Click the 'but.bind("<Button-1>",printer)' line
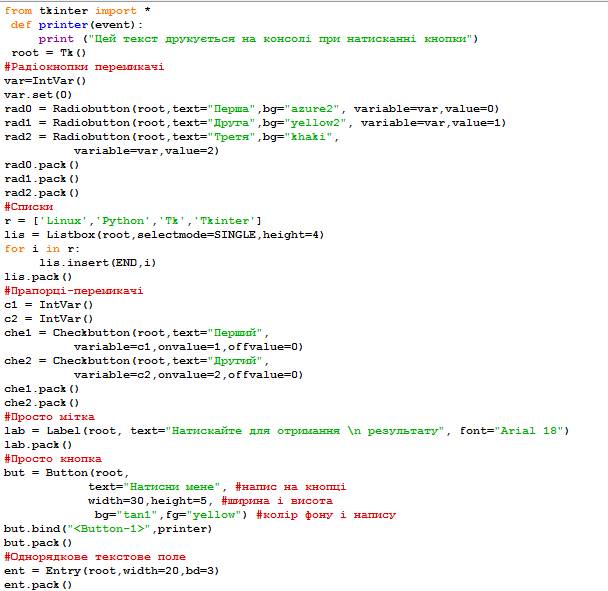This screenshot has width=608, height=591. [x=108, y=529]
